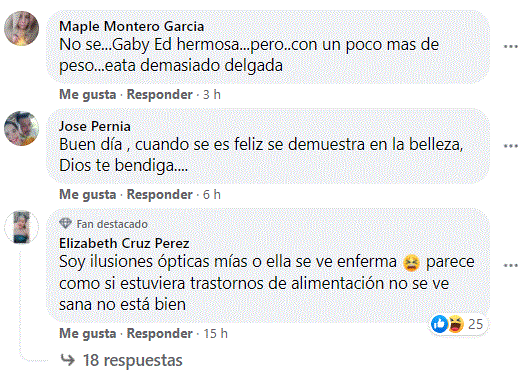Reply to Maple Montero Garcia's comment
Screen dimensions: 523x375
pos(159,95)
